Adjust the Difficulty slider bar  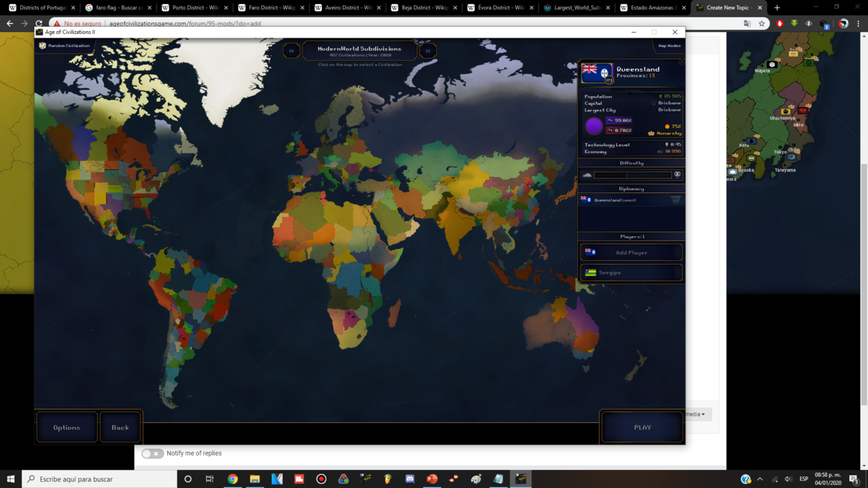(633, 175)
